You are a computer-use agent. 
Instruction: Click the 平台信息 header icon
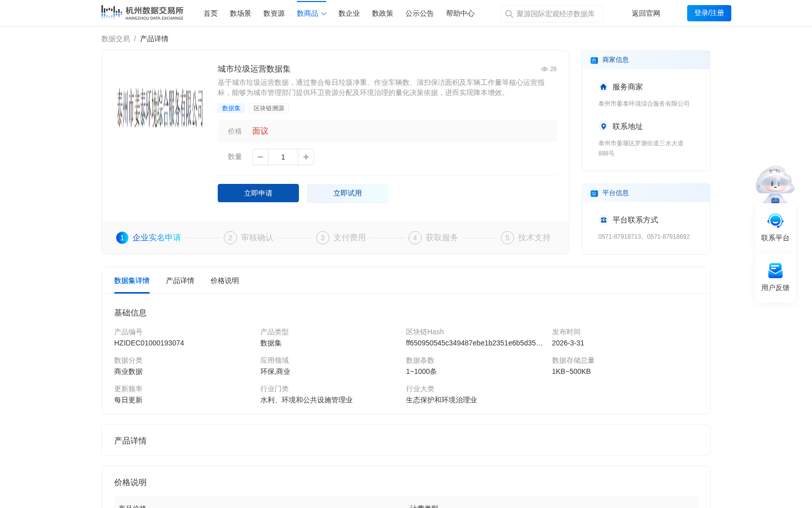[594, 194]
